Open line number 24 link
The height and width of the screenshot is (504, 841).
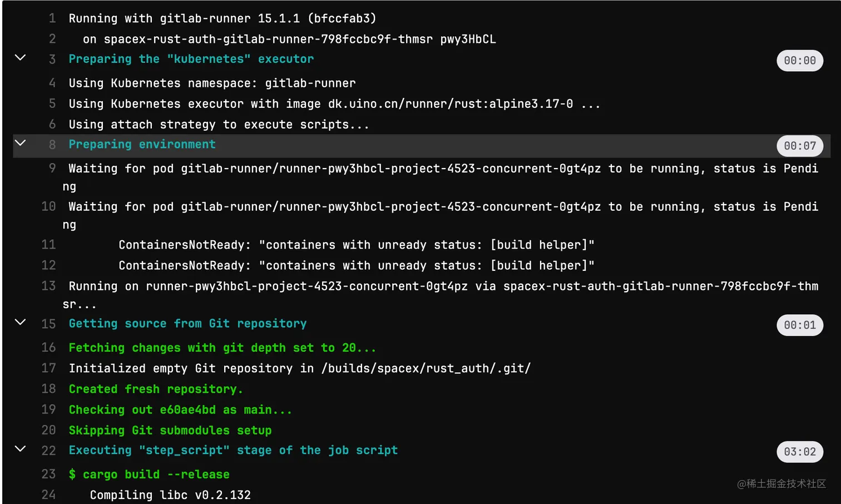pos(49,495)
